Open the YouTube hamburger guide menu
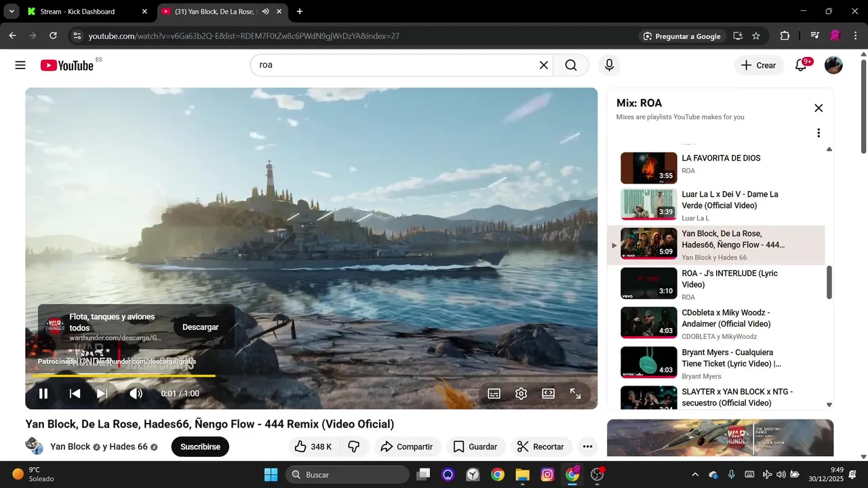Screen dimensions: 868x488 20,65
